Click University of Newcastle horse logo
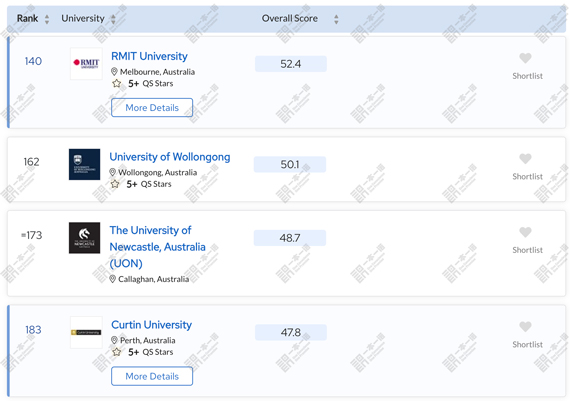Image resolution: width=570 pixels, height=401 pixels. click(84, 238)
